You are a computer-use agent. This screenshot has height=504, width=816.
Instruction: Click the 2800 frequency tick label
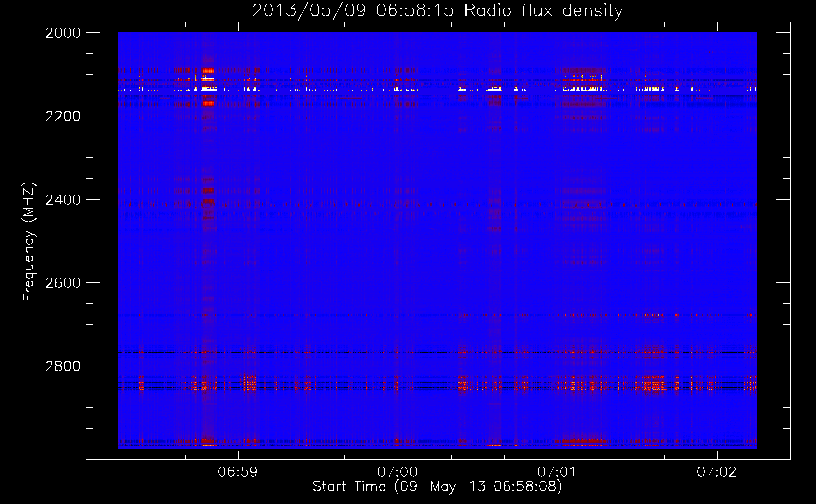pyautogui.click(x=63, y=366)
